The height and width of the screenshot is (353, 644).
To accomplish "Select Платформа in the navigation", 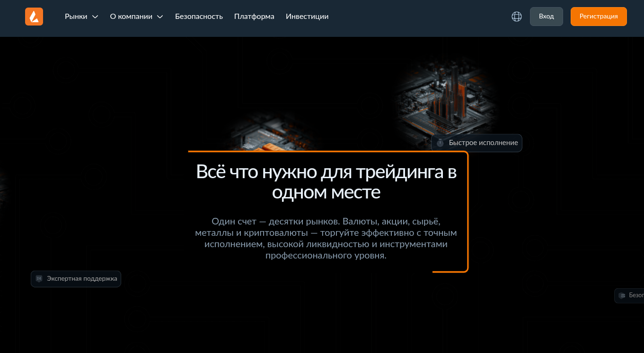I will click(254, 16).
